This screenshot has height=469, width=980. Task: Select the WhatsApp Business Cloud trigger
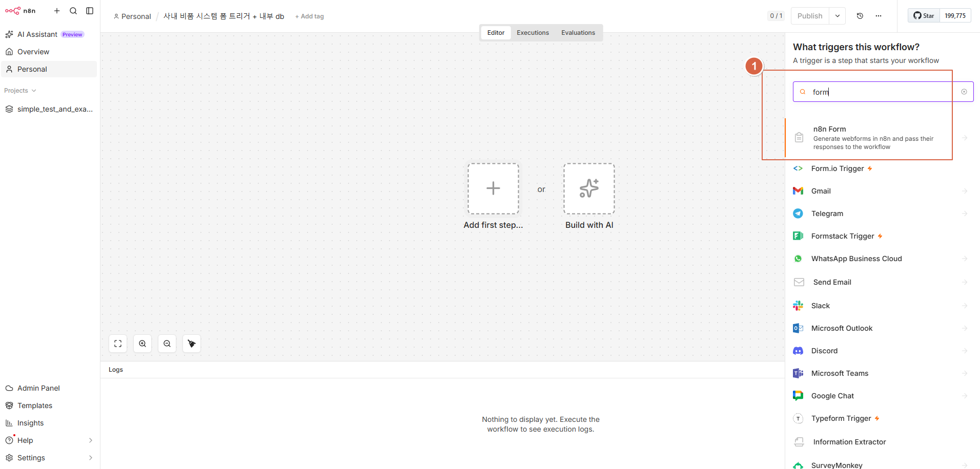[x=880, y=259]
